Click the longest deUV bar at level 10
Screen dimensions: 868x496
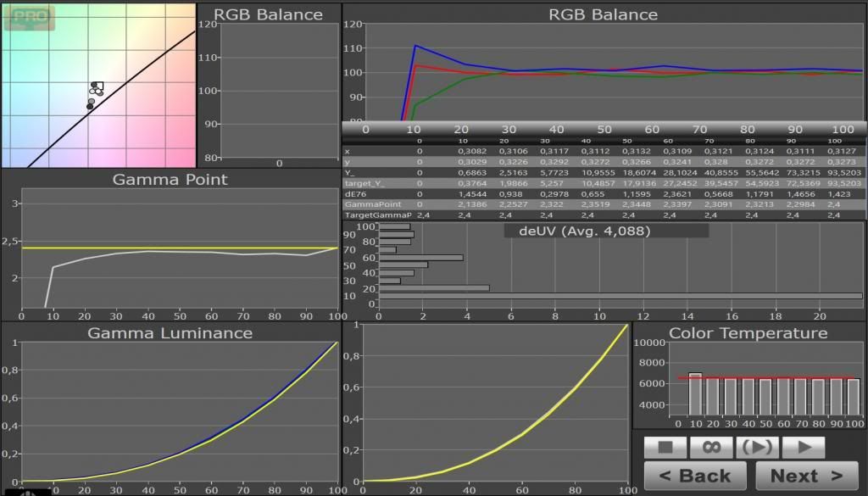pyautogui.click(x=620, y=296)
